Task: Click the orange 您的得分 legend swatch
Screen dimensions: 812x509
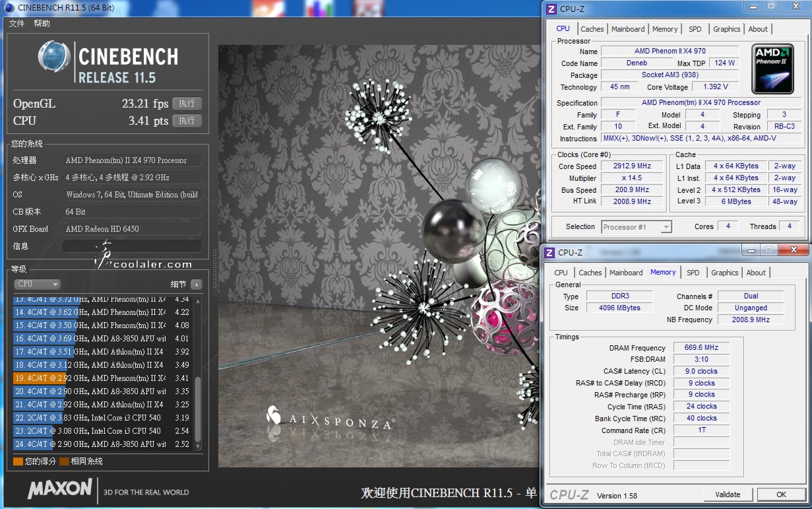Action: [18, 461]
